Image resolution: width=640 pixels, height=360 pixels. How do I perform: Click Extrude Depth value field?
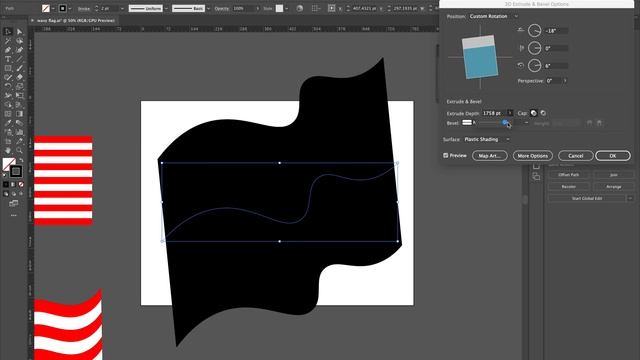click(x=493, y=113)
